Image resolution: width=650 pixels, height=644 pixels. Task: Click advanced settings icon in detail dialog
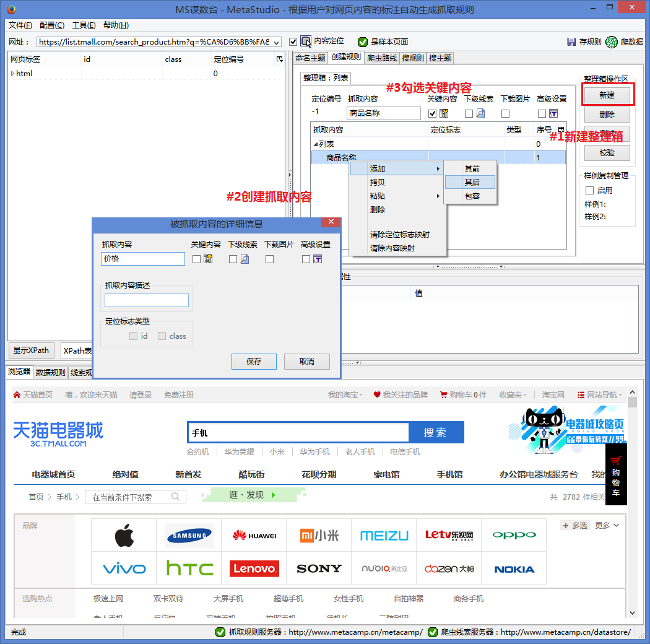tap(318, 259)
